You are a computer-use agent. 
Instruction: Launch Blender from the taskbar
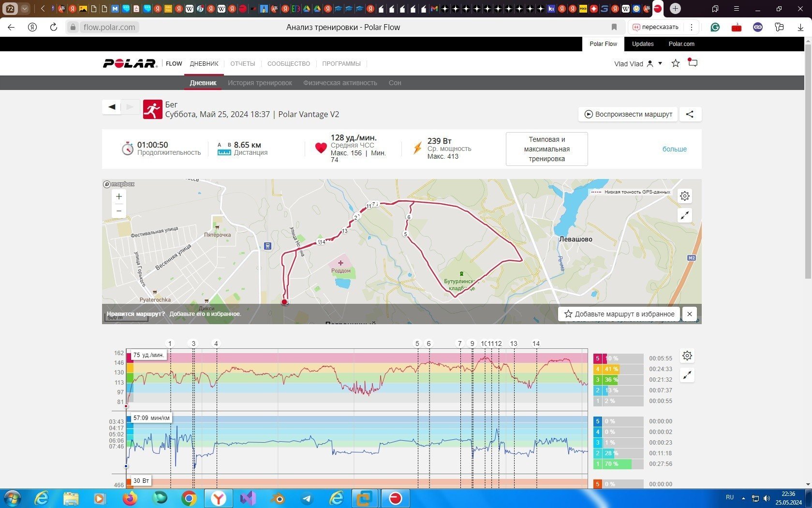tap(277, 498)
